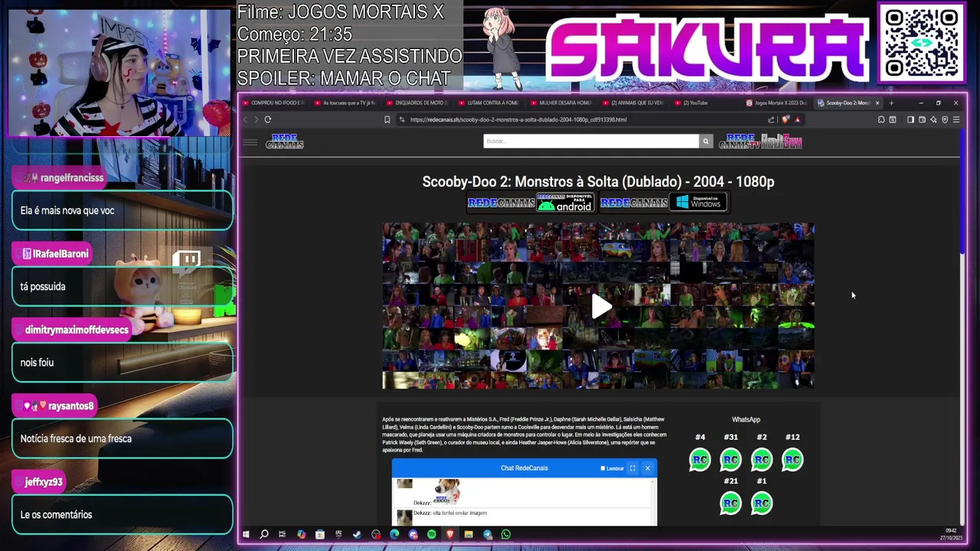This screenshot has height=551, width=980.
Task: Open Steam from taskbar
Action: (357, 534)
